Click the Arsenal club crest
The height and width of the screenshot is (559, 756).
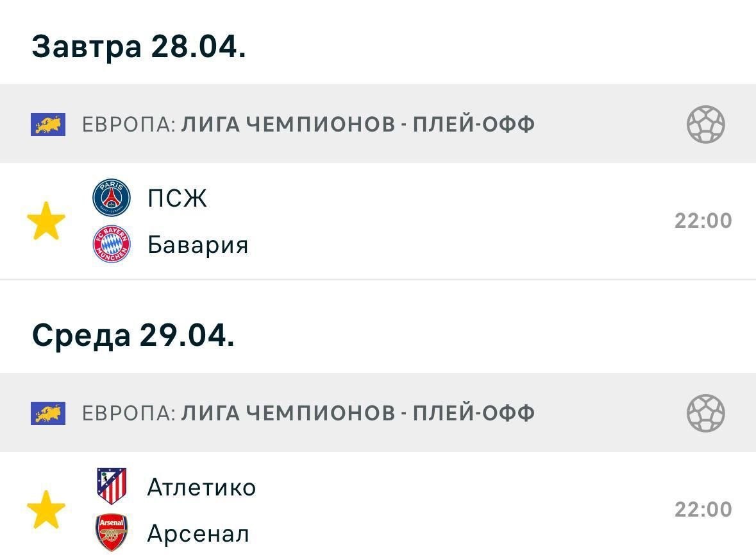pos(112,533)
